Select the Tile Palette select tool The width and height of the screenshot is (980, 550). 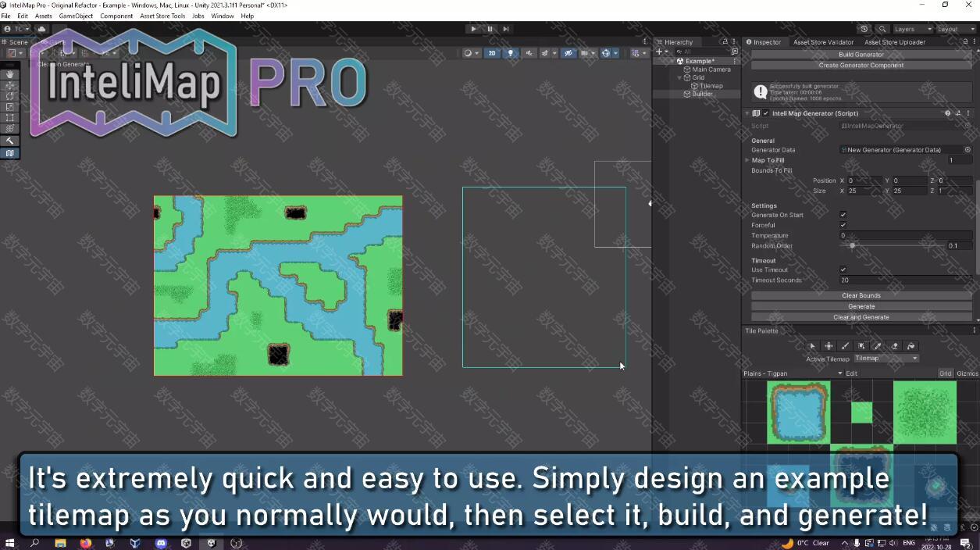click(812, 346)
